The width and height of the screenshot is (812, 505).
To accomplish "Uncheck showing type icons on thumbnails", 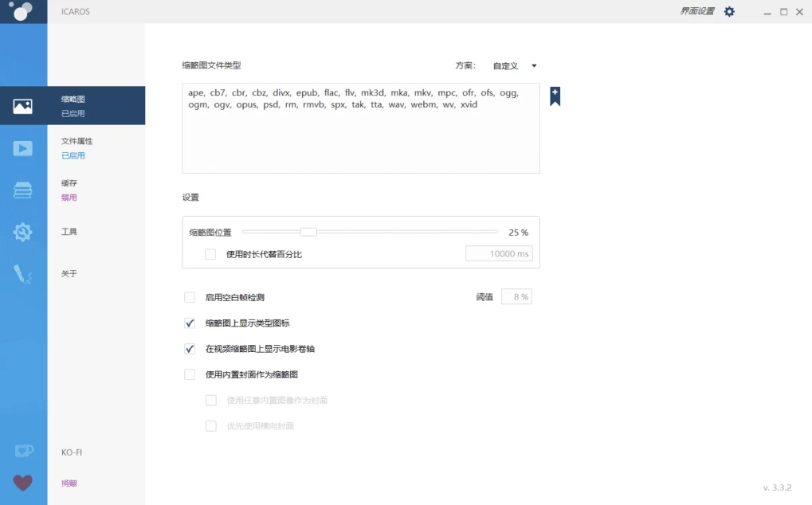I will pos(189,323).
